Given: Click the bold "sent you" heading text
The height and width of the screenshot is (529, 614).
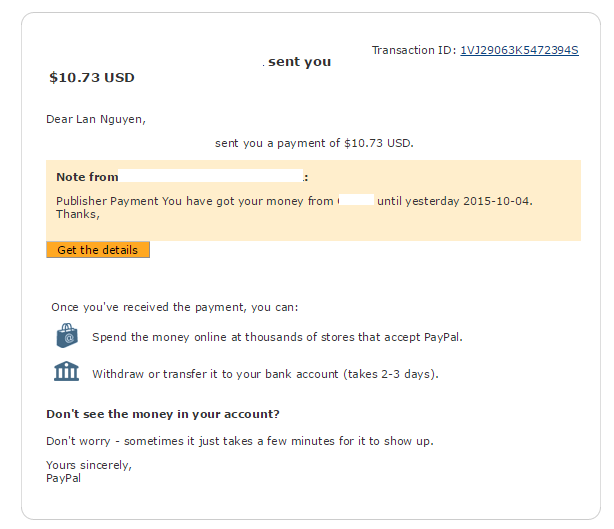Looking at the screenshot, I should (x=299, y=62).
